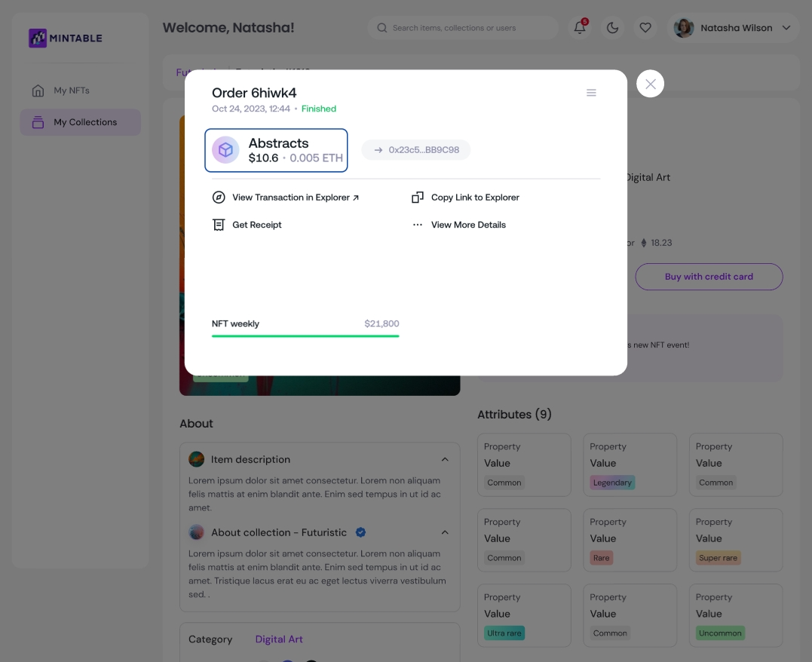Image resolution: width=812 pixels, height=662 pixels.
Task: Click View Transaction in Explorer link
Action: click(x=295, y=198)
